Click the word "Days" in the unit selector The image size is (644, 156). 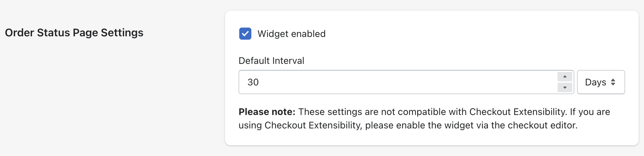(x=595, y=82)
